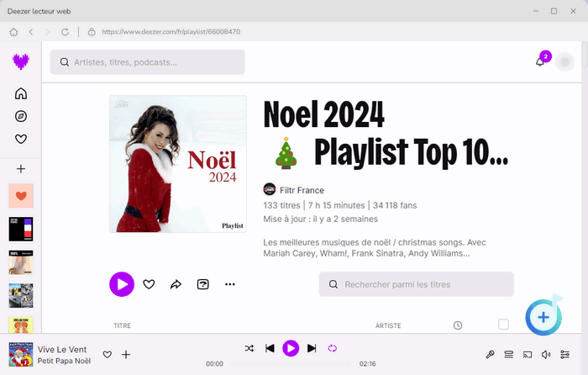
Task: Reload the page
Action: (x=65, y=32)
